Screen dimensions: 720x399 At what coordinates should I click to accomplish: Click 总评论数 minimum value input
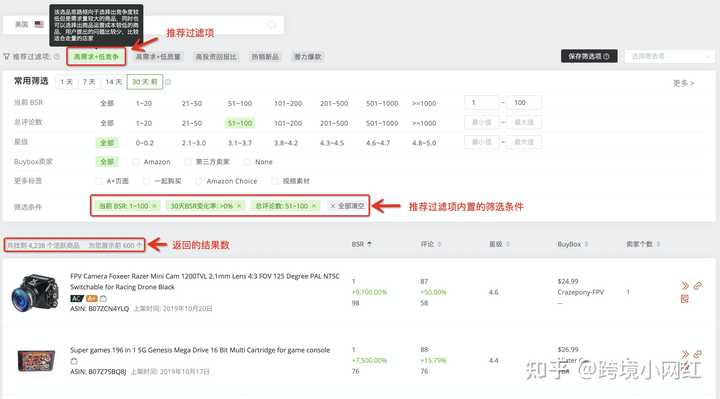pyautogui.click(x=481, y=122)
